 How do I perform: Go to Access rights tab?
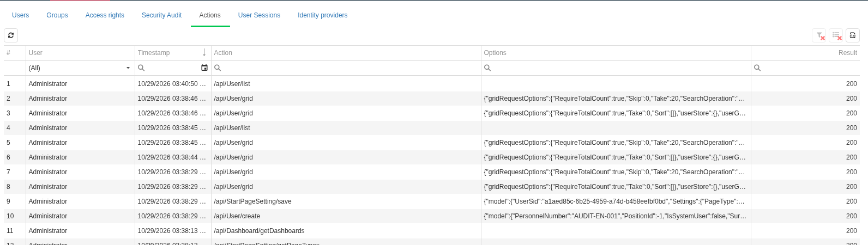[x=105, y=15]
